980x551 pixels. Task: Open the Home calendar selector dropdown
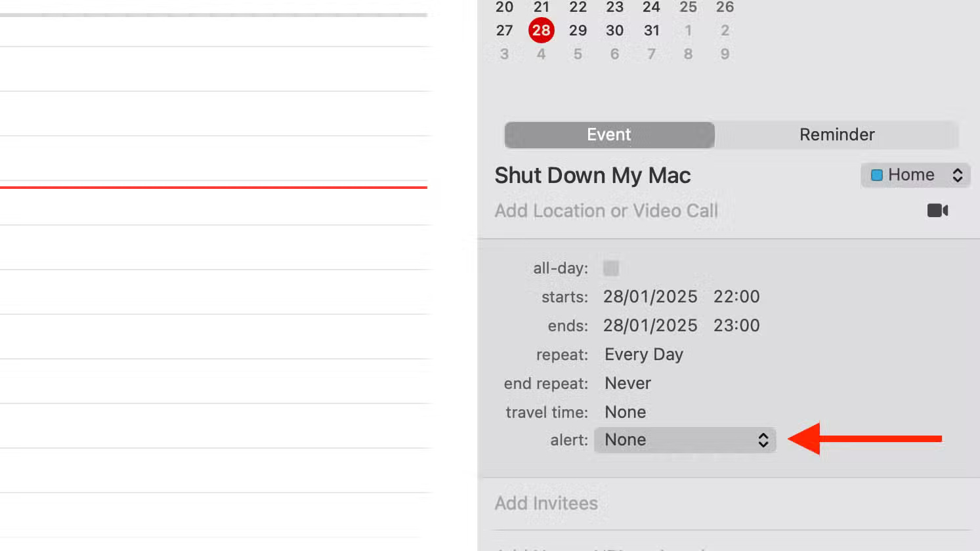click(916, 175)
